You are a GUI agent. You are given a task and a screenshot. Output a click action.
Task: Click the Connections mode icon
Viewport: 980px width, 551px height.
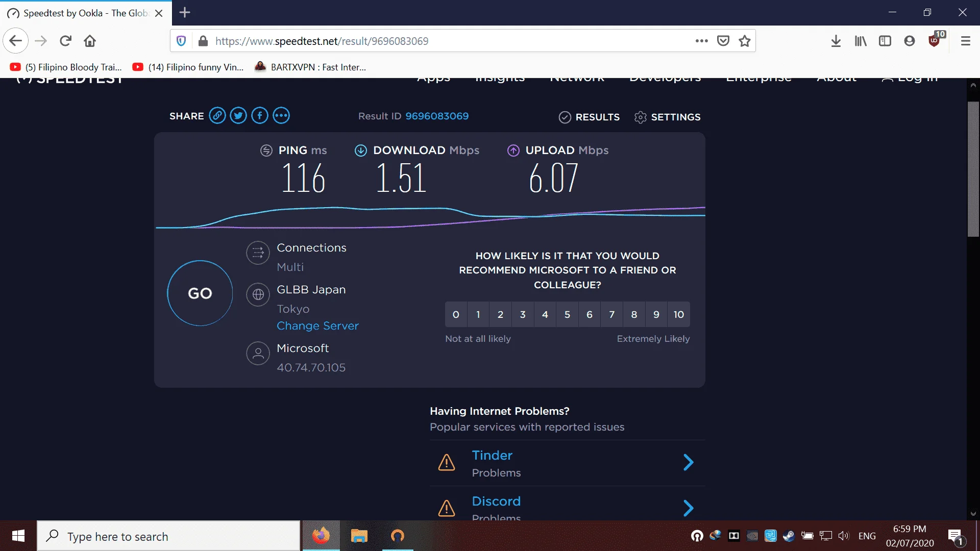coord(258,253)
